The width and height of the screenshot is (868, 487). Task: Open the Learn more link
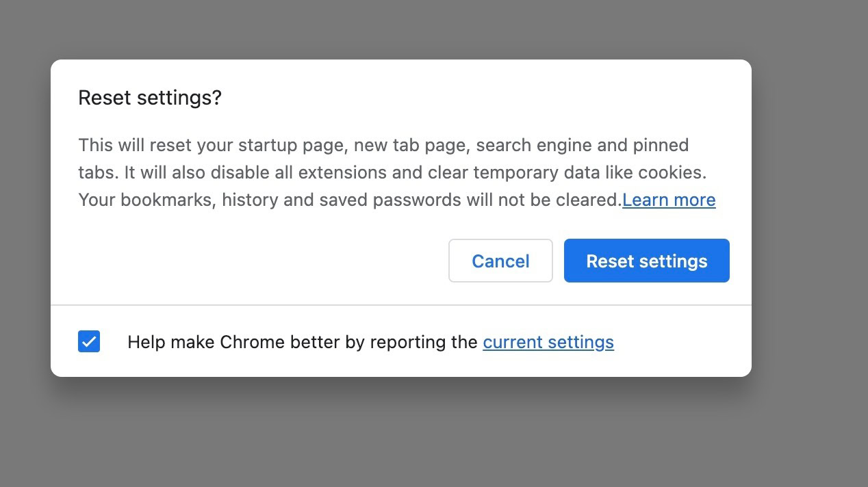pos(669,200)
